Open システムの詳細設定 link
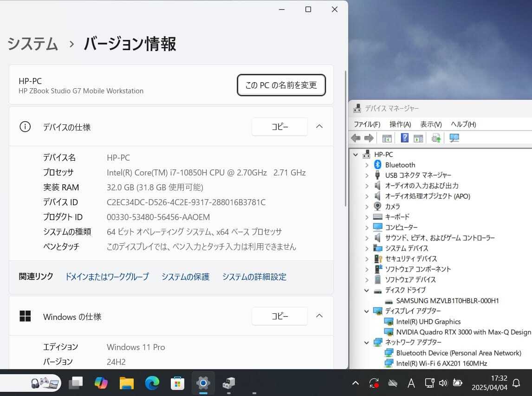This screenshot has width=532, height=396. [x=254, y=277]
